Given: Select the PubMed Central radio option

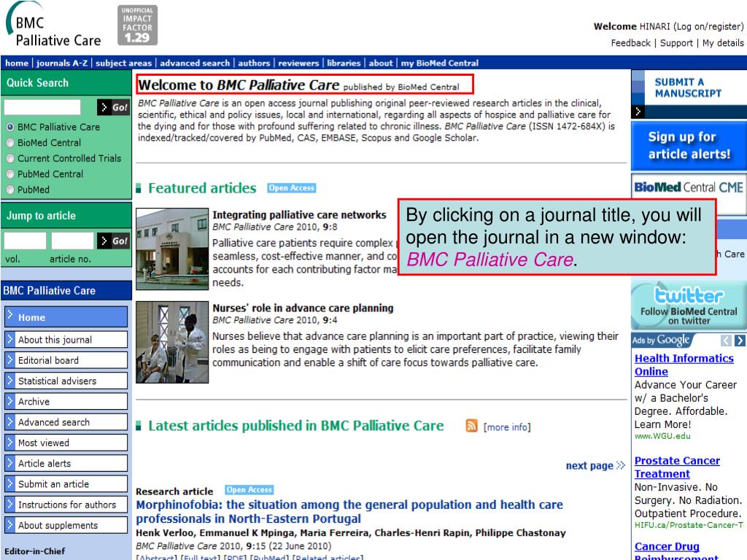Looking at the screenshot, I should tap(10, 174).
